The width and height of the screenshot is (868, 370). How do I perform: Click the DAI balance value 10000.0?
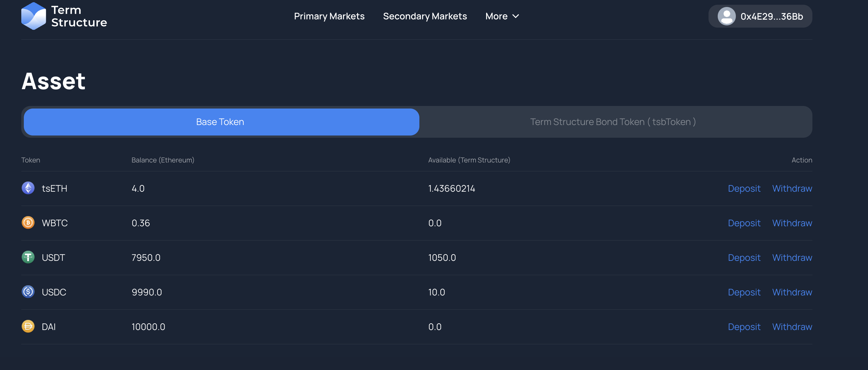coord(148,327)
